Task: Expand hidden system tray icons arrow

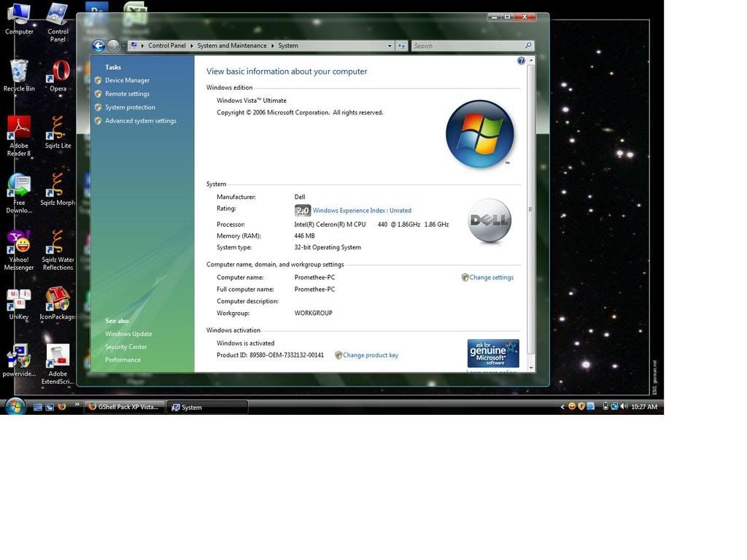Action: point(562,407)
